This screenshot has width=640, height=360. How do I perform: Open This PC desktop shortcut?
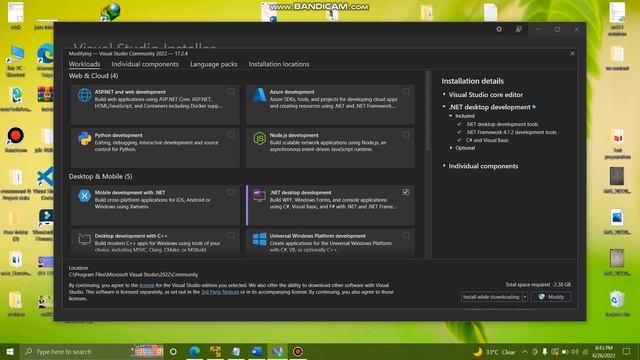point(16,62)
